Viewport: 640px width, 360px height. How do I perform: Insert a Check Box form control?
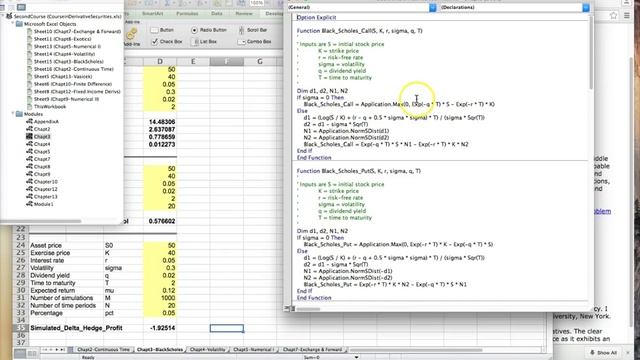tap(167, 42)
